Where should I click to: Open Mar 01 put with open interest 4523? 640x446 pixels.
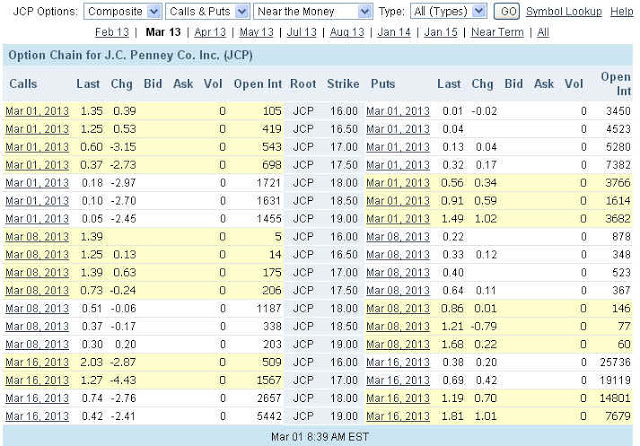[398, 129]
